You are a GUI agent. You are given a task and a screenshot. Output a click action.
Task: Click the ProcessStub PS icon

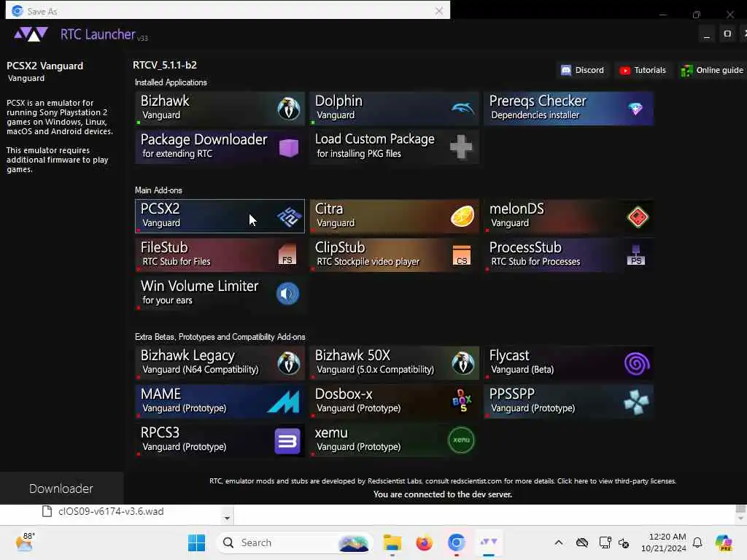coord(636,255)
